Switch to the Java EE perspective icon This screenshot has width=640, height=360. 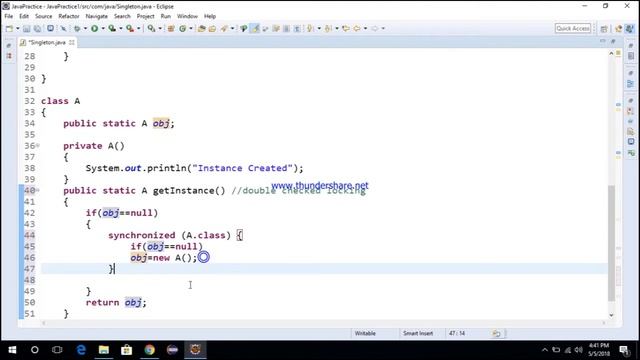coord(618,28)
